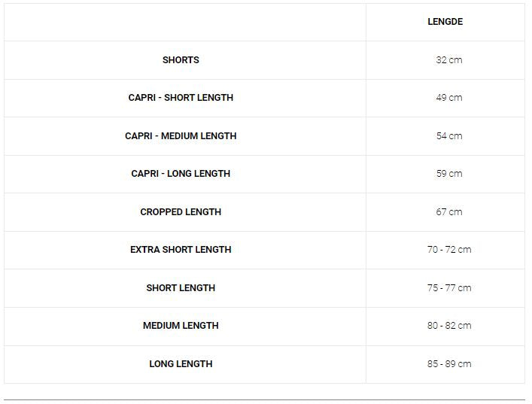The image size is (532, 404).
Task: Click the empty top-left header cell
Action: [184, 22]
